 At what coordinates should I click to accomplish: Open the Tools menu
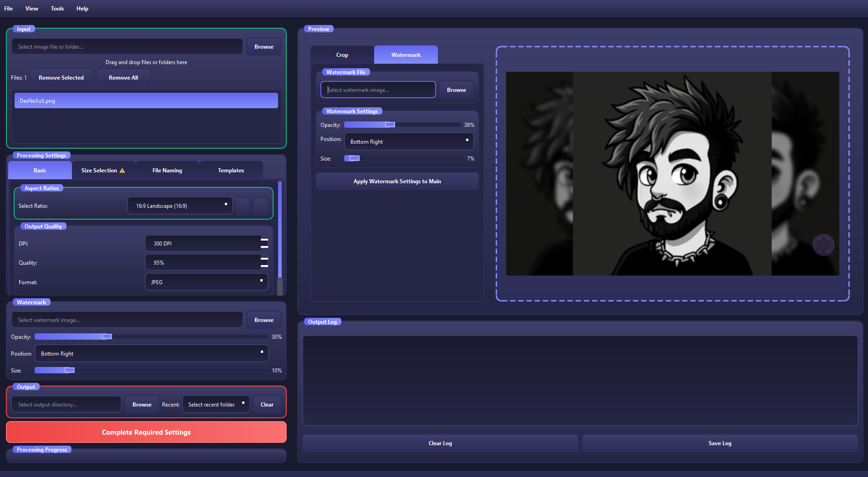pyautogui.click(x=57, y=8)
